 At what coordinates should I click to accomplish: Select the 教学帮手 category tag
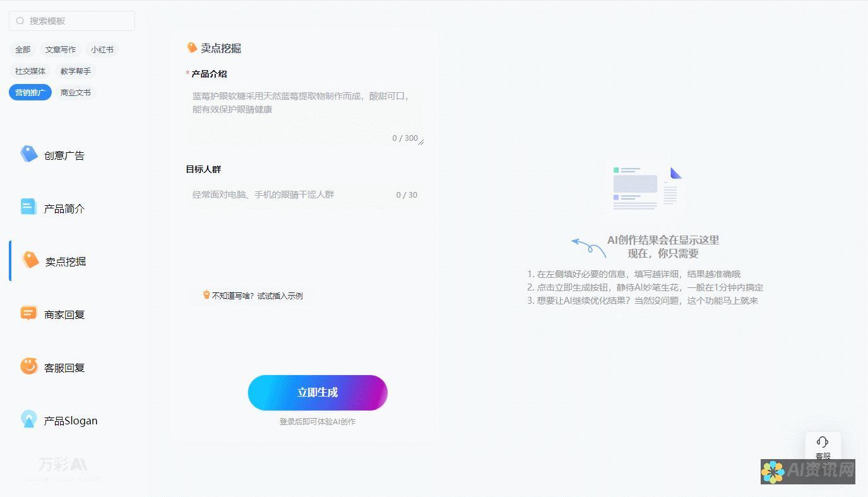tap(76, 71)
